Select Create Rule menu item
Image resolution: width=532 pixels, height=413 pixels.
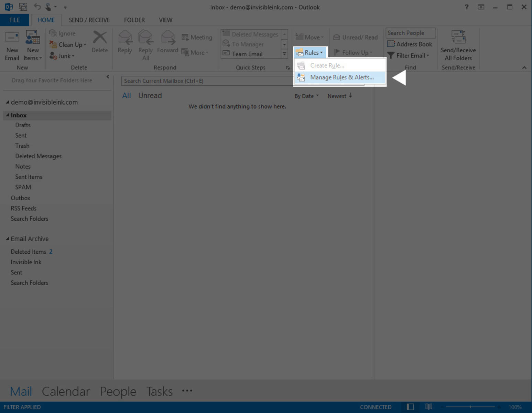click(340, 65)
